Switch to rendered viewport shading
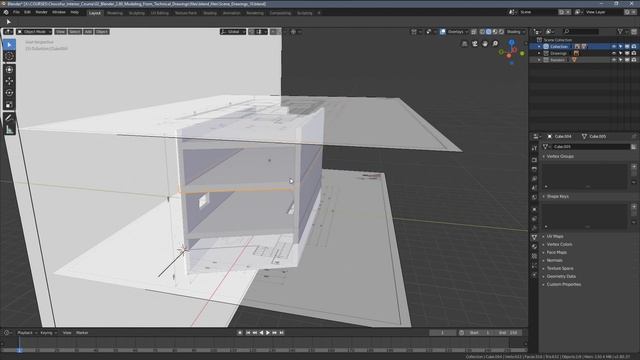This screenshot has width=640, height=360. tap(501, 32)
